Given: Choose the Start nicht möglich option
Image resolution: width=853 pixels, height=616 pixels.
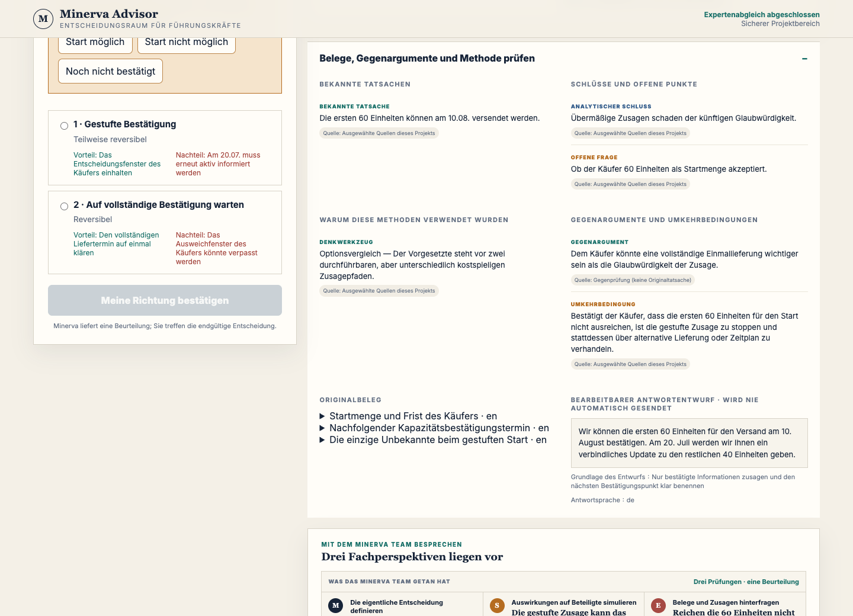Looking at the screenshot, I should point(187,42).
